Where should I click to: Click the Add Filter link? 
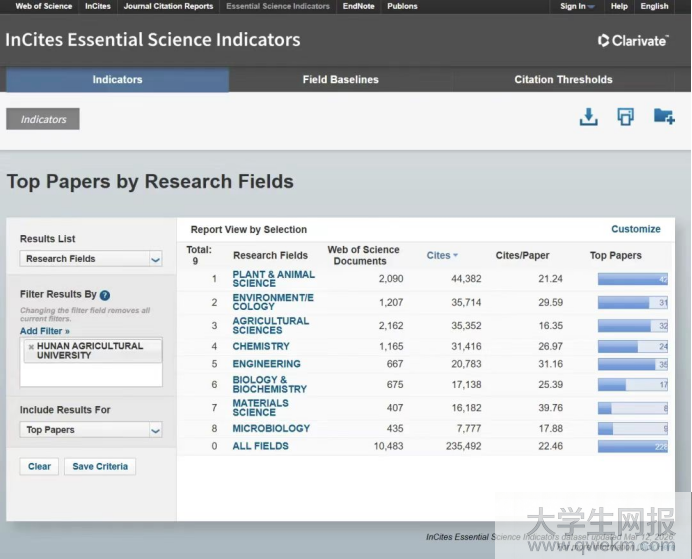[45, 331]
